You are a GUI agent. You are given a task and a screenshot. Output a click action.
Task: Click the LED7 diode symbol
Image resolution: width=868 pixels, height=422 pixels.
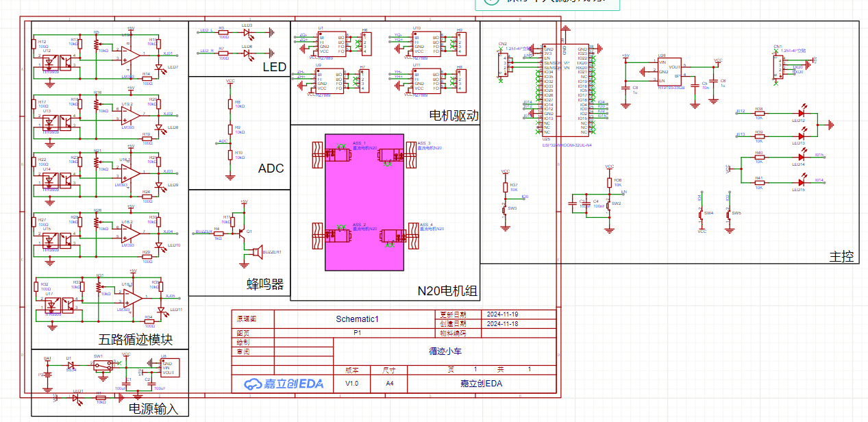(x=159, y=67)
